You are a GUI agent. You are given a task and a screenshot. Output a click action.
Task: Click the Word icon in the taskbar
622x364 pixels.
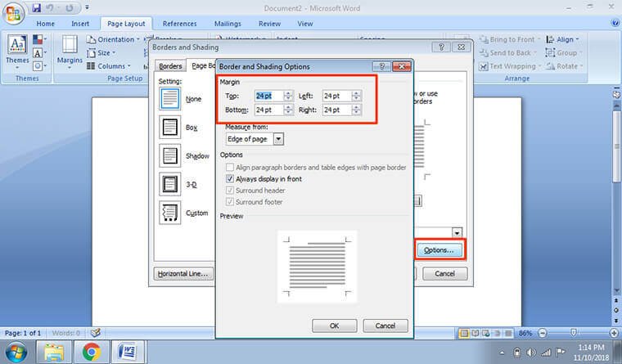(x=128, y=352)
